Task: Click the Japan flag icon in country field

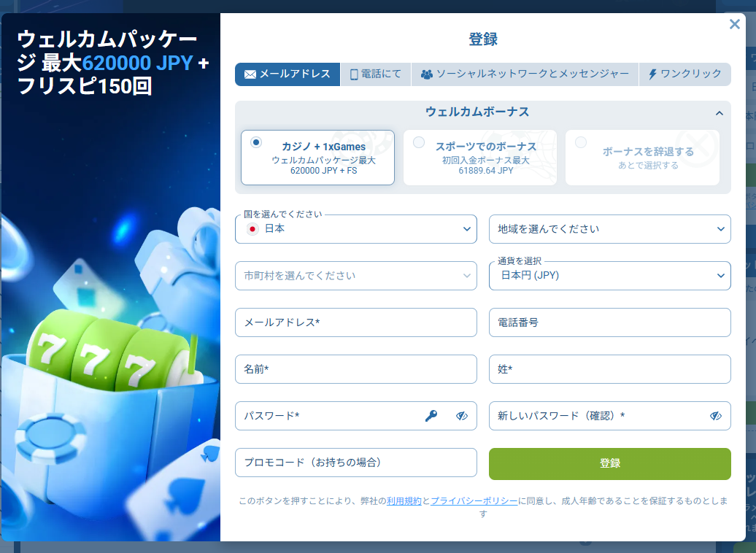Action: coord(252,229)
